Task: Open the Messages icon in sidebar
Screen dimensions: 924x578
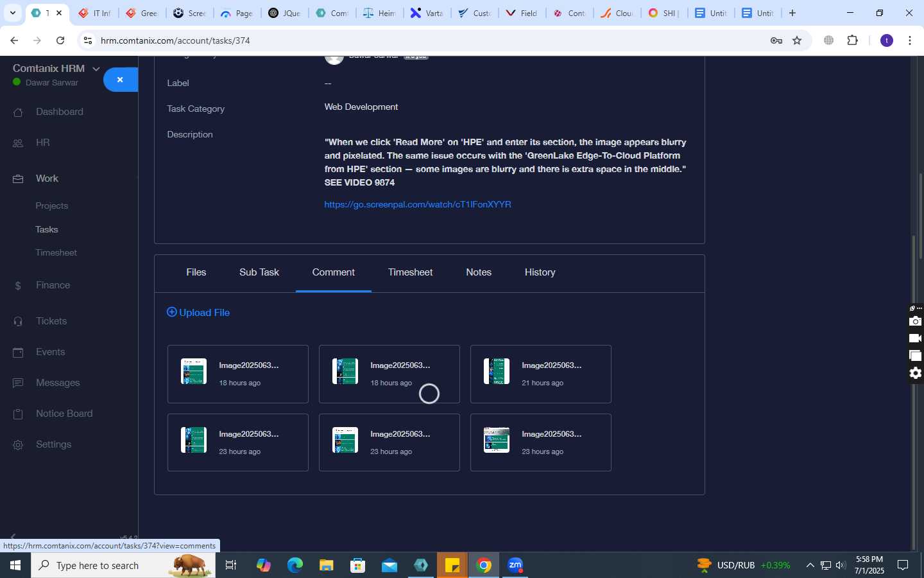Action: click(x=18, y=383)
